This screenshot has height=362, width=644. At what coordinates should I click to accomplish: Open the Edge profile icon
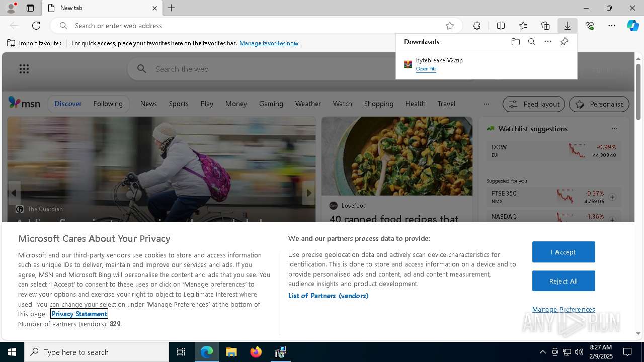[11, 8]
